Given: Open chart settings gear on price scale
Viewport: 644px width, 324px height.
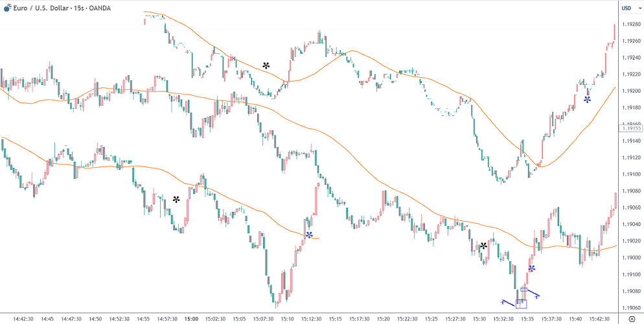Looking at the screenshot, I should tap(632, 319).
